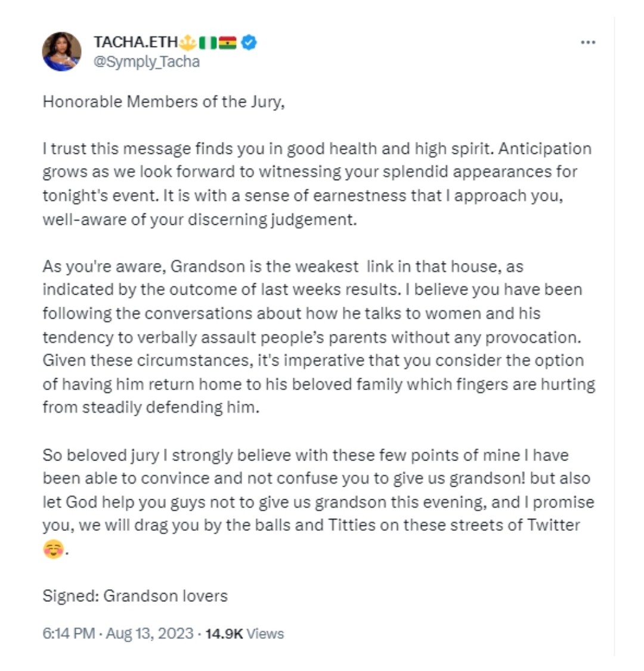
Task: Click the 6:14 PM timestamp
Action: click(x=69, y=633)
